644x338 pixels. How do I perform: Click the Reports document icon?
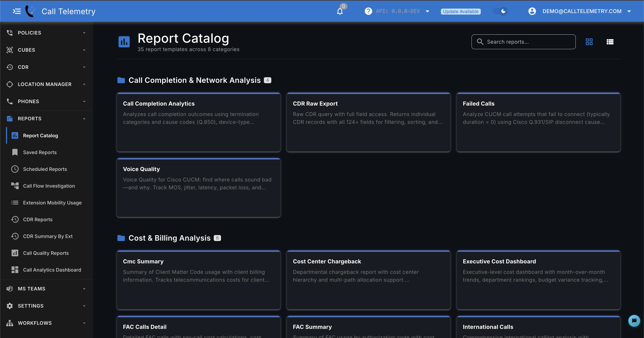point(10,119)
